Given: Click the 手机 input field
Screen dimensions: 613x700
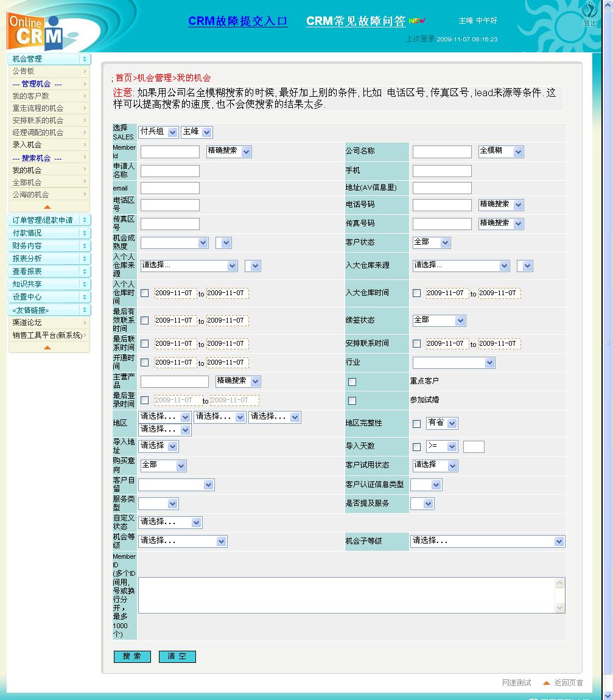Looking at the screenshot, I should pyautogui.click(x=442, y=171).
